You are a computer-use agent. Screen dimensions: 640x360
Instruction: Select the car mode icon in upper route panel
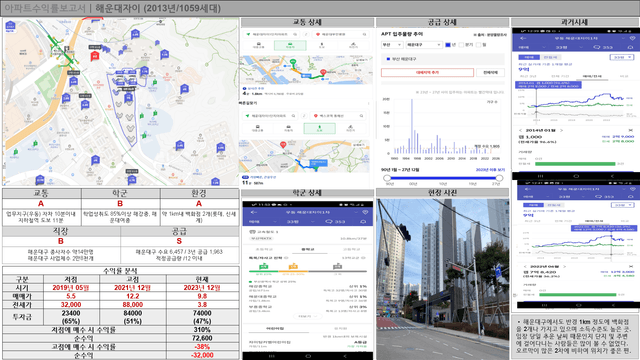290,45
